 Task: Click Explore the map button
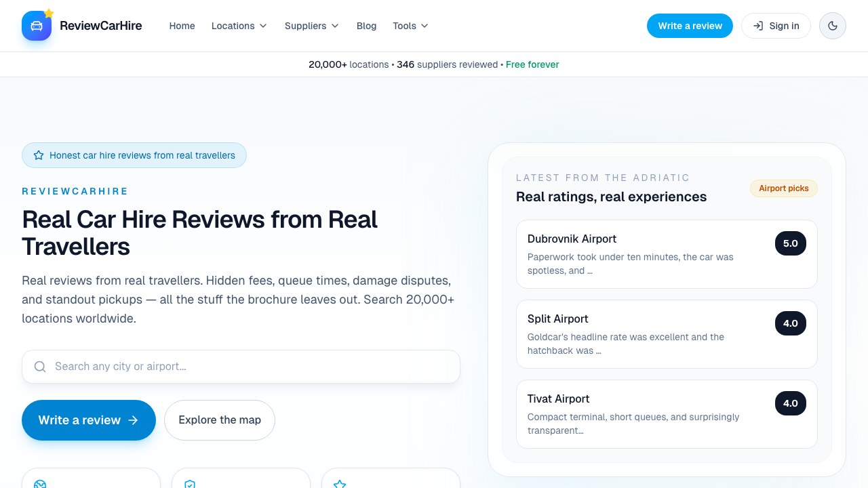(219, 420)
